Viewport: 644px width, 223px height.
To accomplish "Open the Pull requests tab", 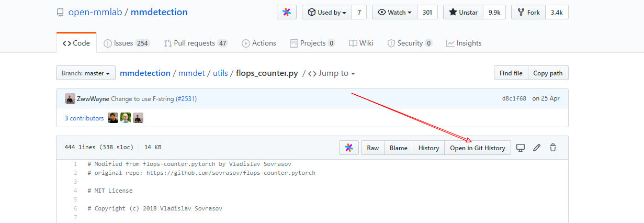I will point(196,43).
